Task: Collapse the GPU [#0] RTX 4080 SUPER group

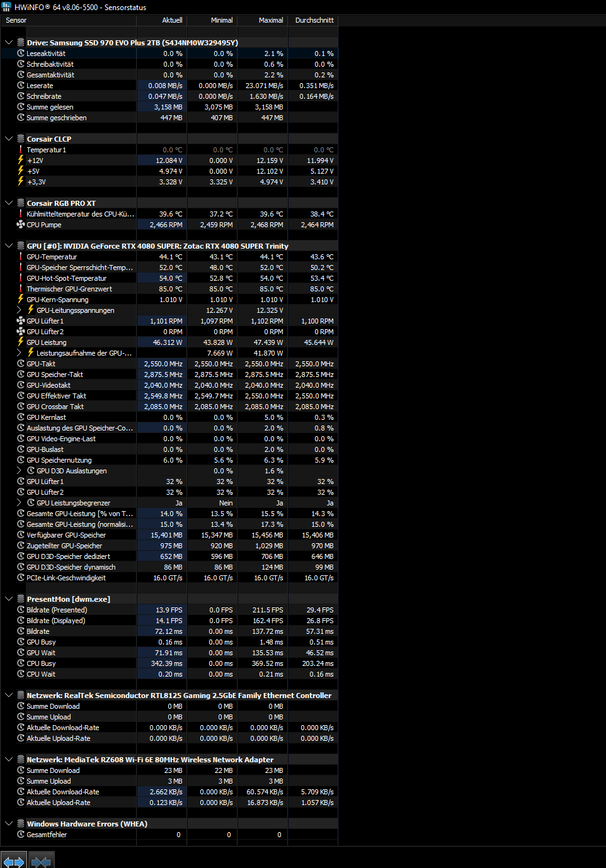Action: (9, 246)
